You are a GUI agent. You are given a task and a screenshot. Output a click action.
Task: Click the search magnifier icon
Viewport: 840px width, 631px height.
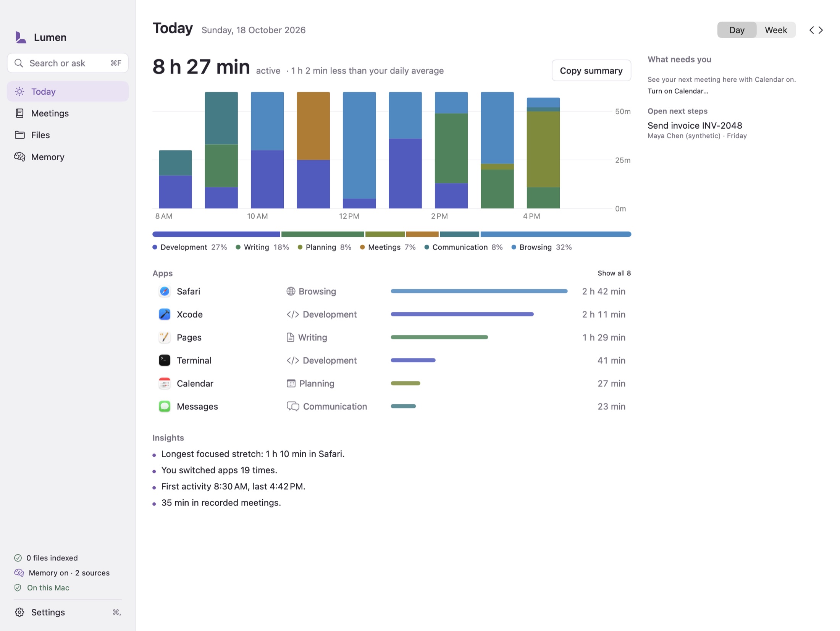pyautogui.click(x=19, y=63)
